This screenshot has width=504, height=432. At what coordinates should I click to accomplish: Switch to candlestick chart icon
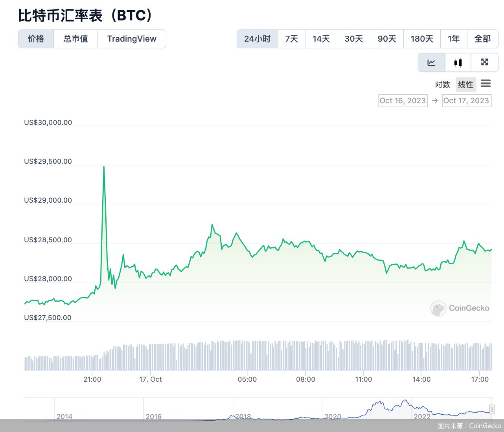pos(458,62)
